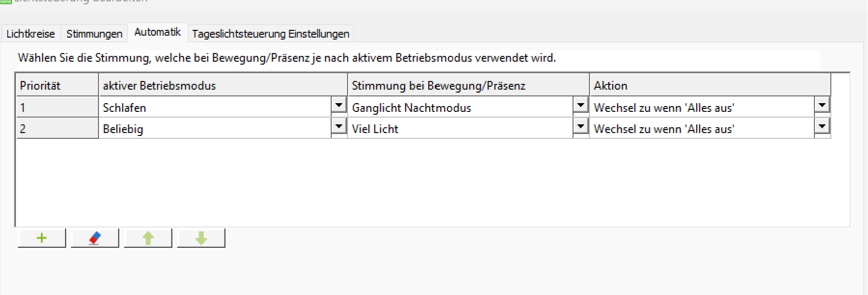Click the Priorität column header
868x295 pixels.
pos(57,85)
